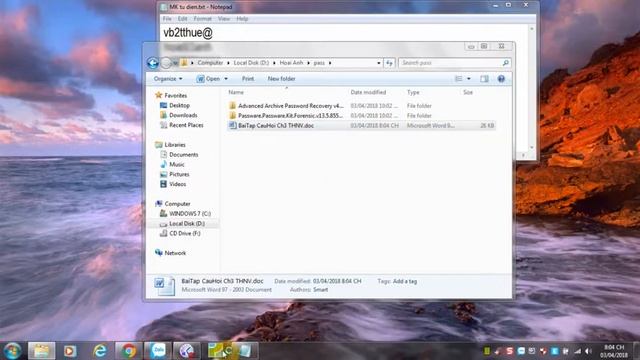Open the Zalo taskbar icon
640x360 pixels.
[158, 351]
